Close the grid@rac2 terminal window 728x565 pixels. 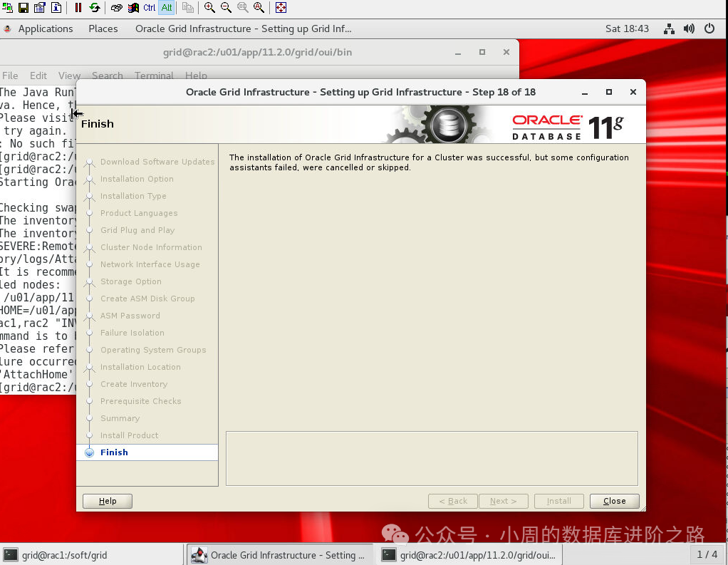(x=506, y=53)
